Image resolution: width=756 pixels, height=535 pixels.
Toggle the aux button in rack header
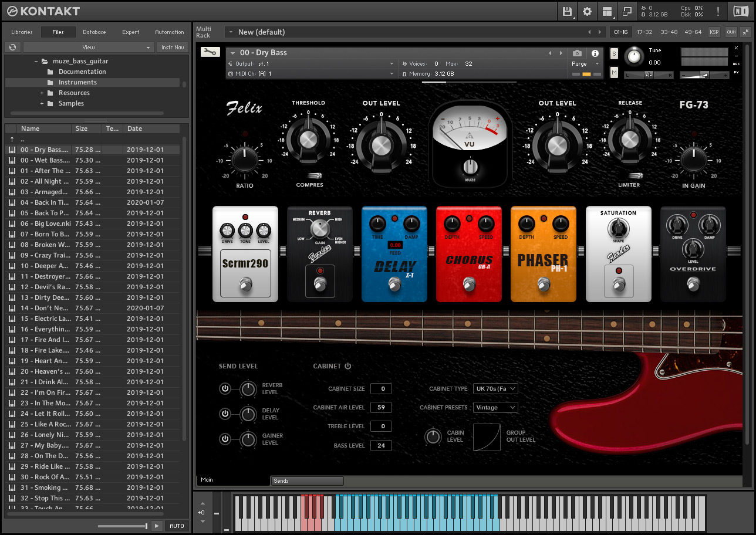click(731, 32)
